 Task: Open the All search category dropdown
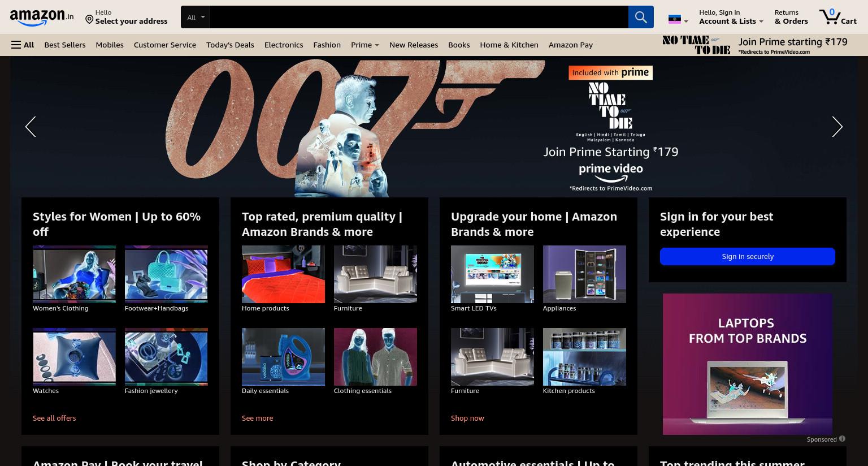[x=196, y=17]
